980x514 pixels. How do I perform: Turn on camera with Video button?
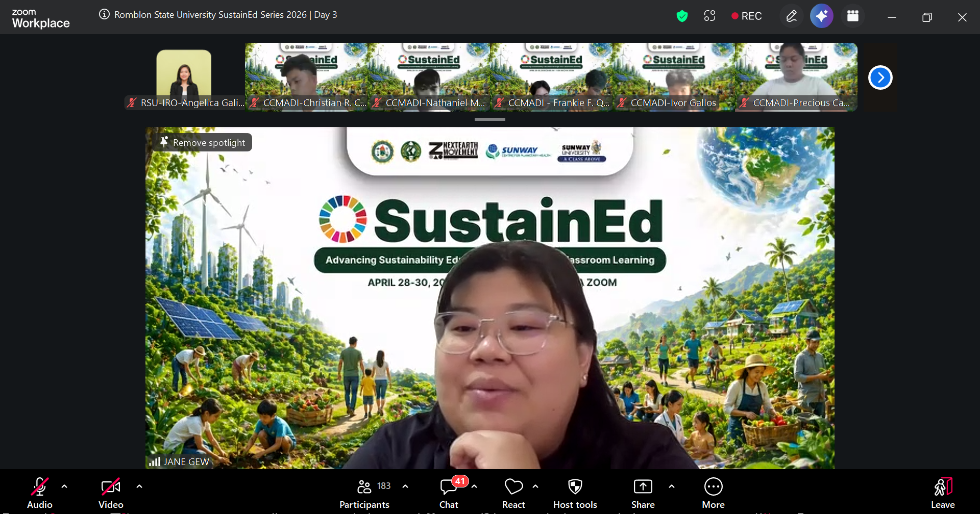[111, 493]
